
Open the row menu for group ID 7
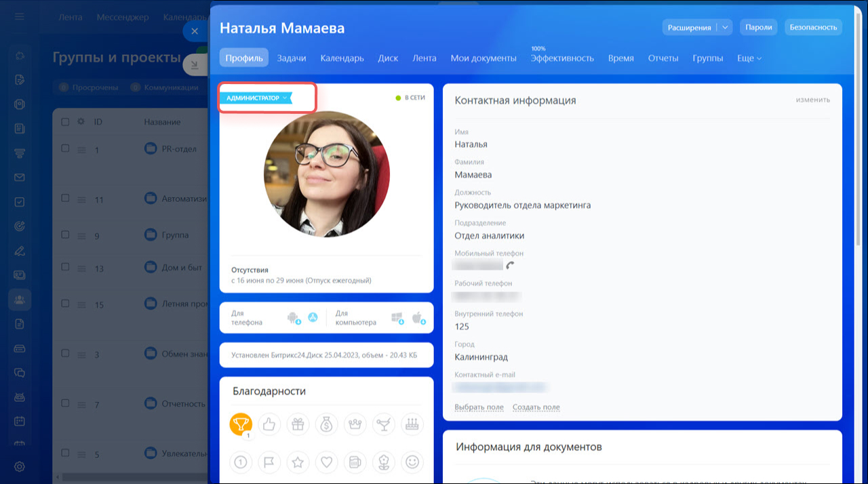coord(81,405)
